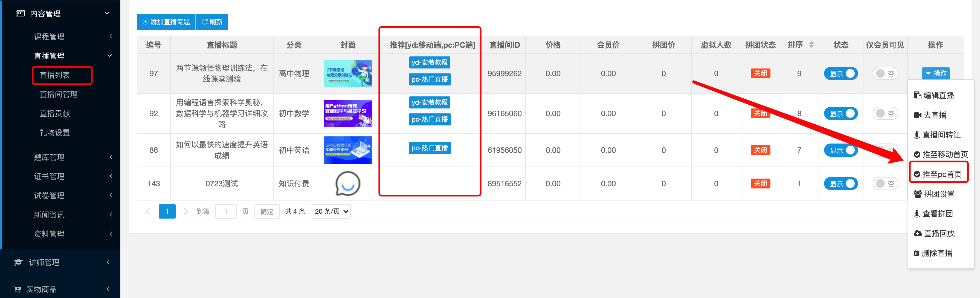Click the 去直播 camera icon

tap(917, 115)
